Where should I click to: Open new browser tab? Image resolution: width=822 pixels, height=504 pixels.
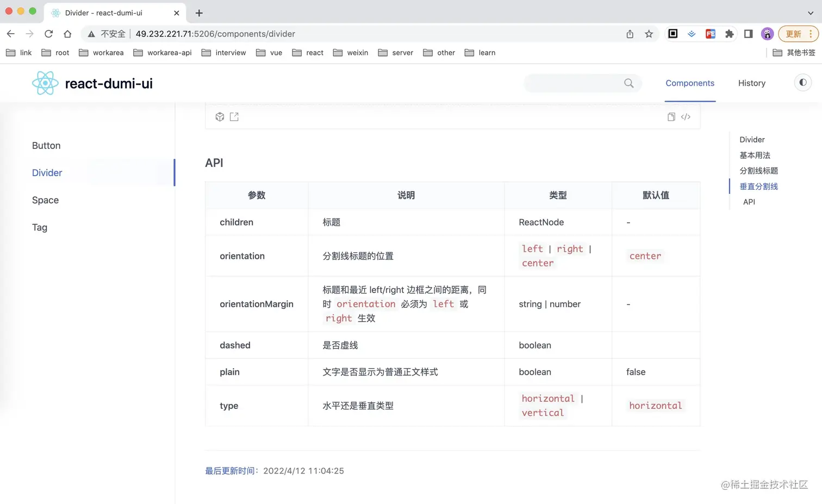point(199,13)
